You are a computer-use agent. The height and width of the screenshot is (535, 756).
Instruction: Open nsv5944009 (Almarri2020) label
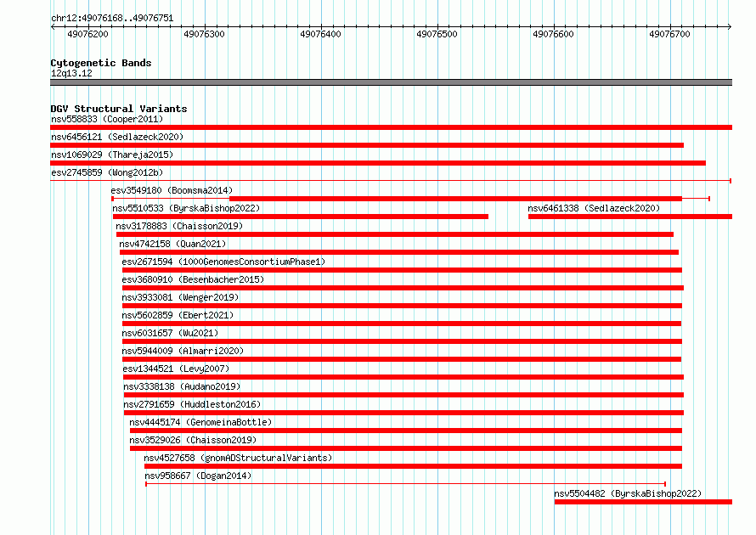183,351
